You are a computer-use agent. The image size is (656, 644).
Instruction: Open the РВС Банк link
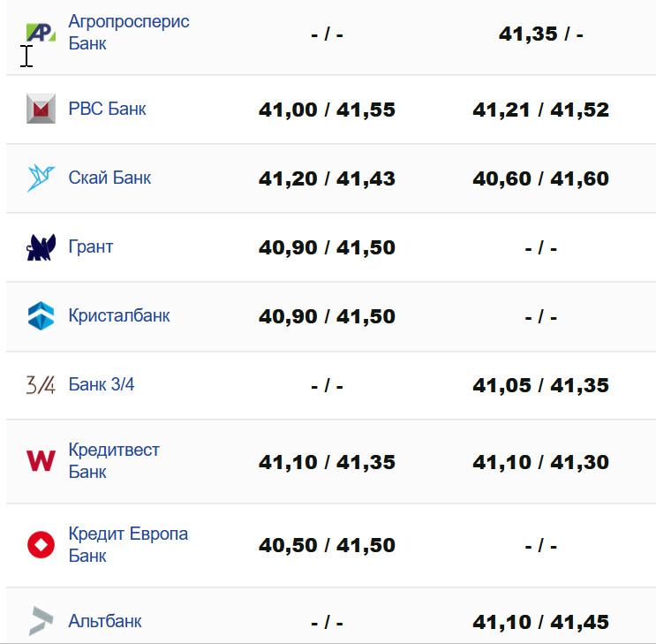click(107, 109)
